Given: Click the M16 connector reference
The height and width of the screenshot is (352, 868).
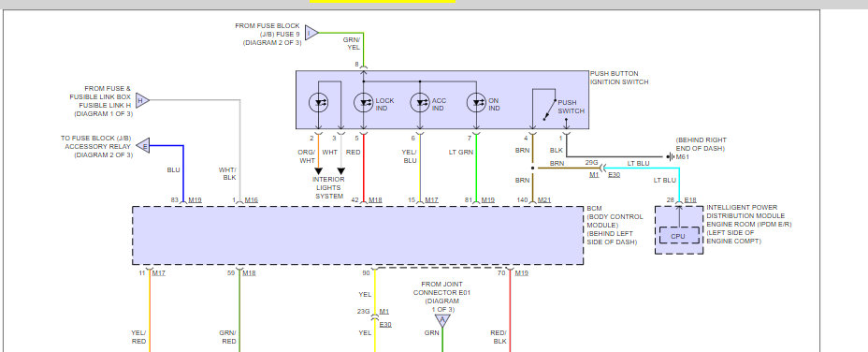Looking at the screenshot, I should pyautogui.click(x=252, y=199).
